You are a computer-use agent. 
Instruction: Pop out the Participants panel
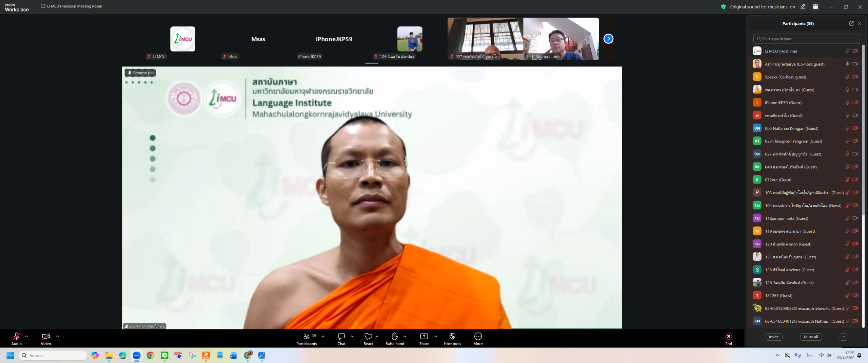(851, 23)
